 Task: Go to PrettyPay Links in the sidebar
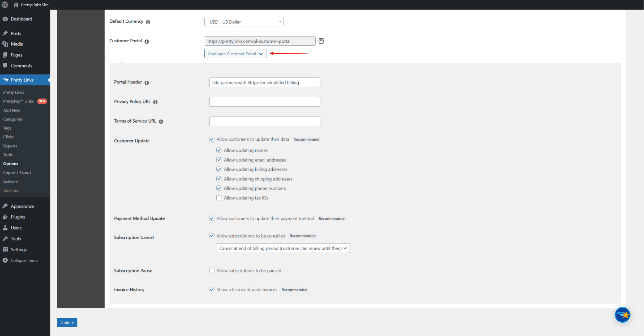18,101
